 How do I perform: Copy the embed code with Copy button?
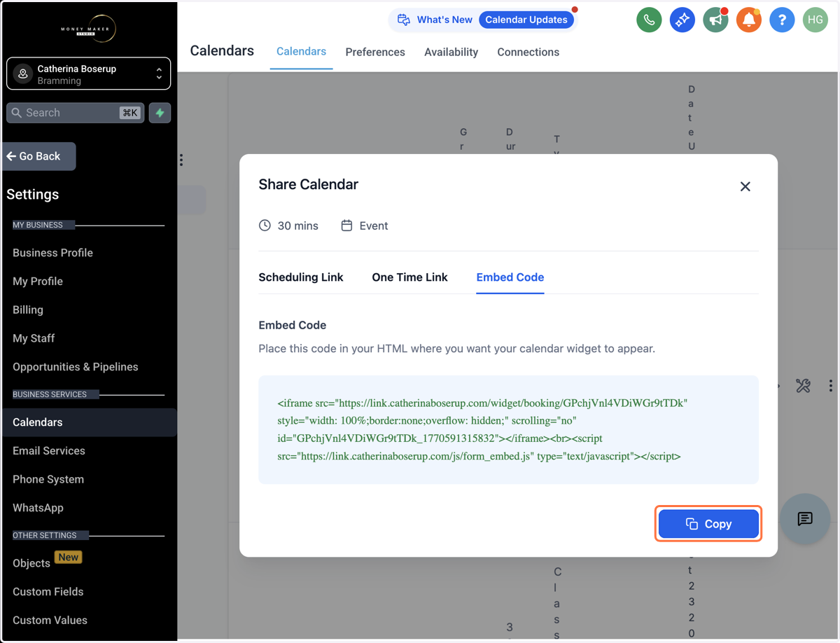coord(708,524)
